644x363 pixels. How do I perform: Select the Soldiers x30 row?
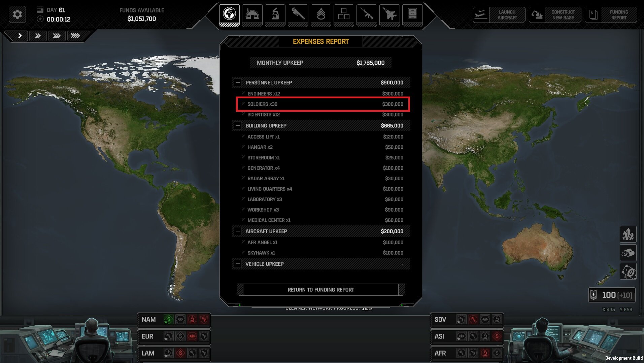pyautogui.click(x=323, y=104)
